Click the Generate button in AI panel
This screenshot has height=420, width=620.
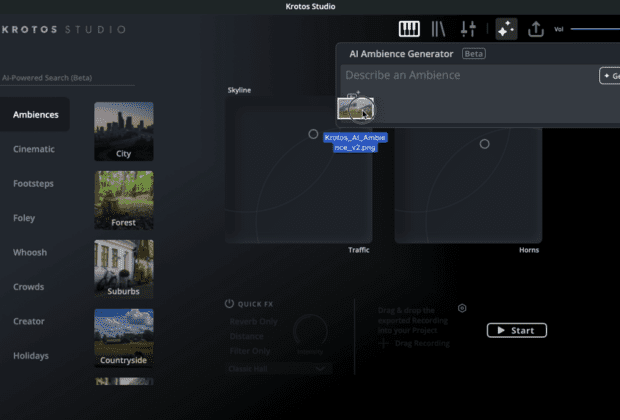click(610, 76)
